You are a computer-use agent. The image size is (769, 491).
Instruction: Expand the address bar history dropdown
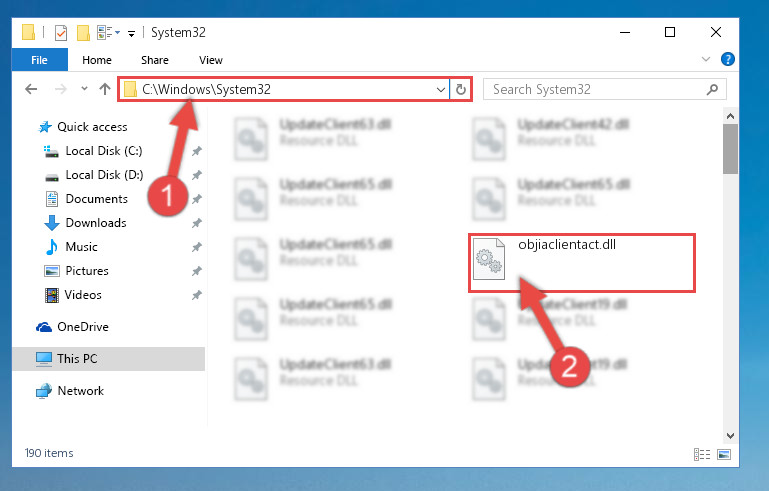pos(440,89)
